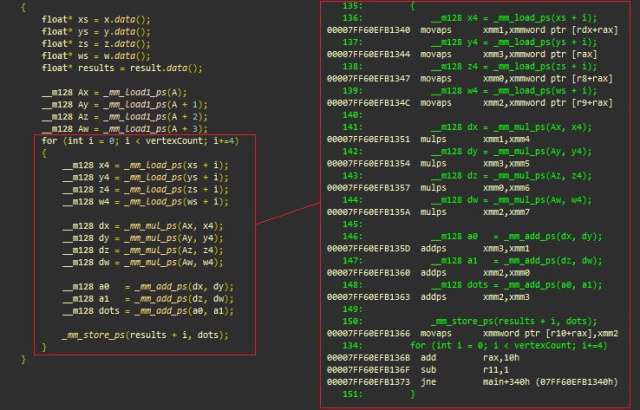Click the for loop header in the source pane
This screenshot has height=410, width=640.
[x=140, y=141]
